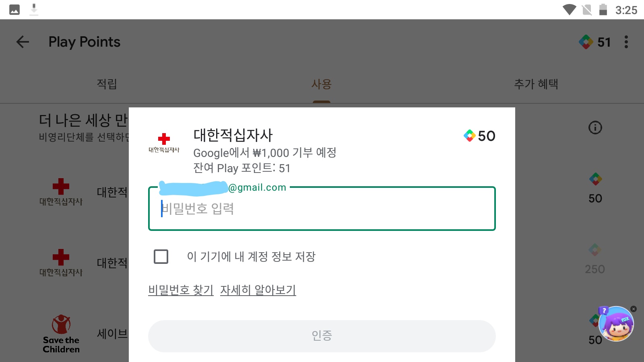Tap the Play Points diamond icon beside 51
The width and height of the screenshot is (644, 362).
pyautogui.click(x=586, y=42)
